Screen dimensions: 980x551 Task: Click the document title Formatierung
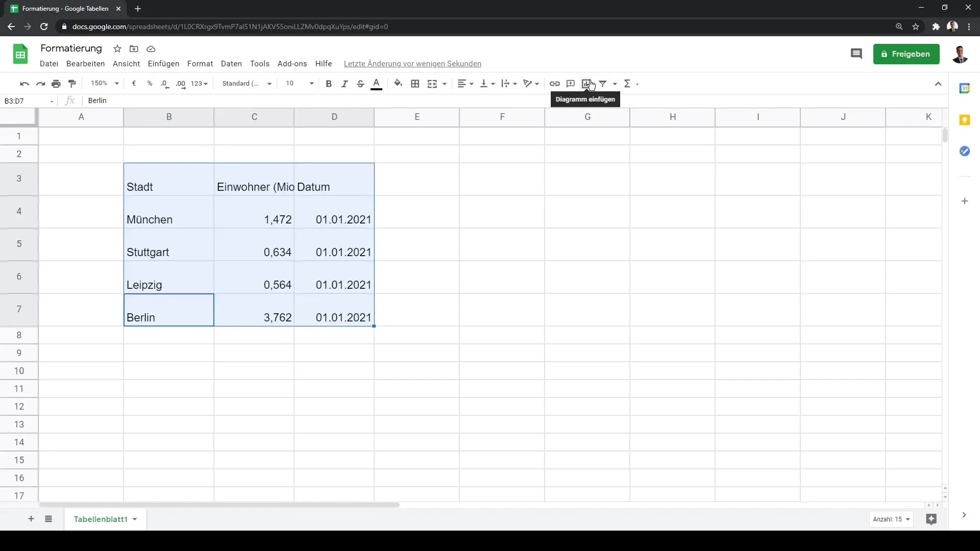click(71, 48)
